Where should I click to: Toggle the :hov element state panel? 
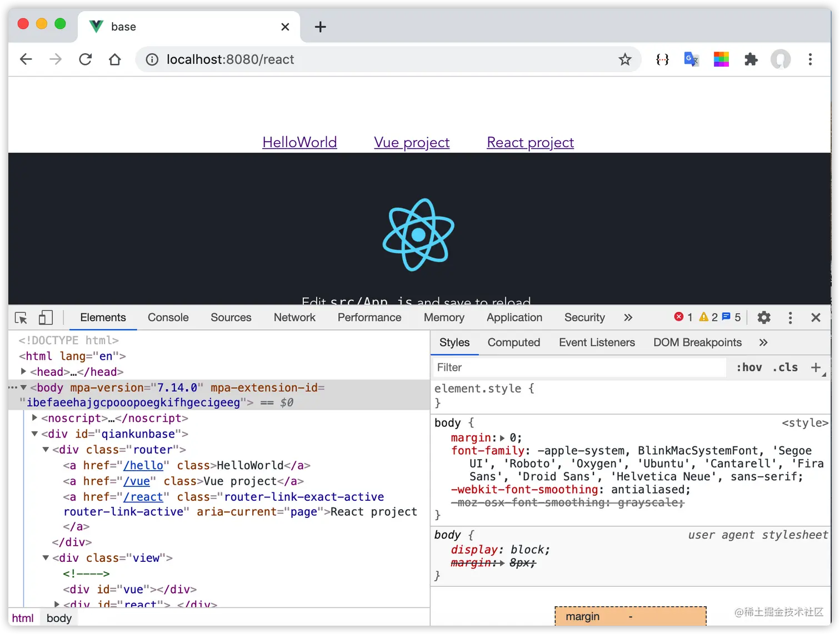coord(749,368)
